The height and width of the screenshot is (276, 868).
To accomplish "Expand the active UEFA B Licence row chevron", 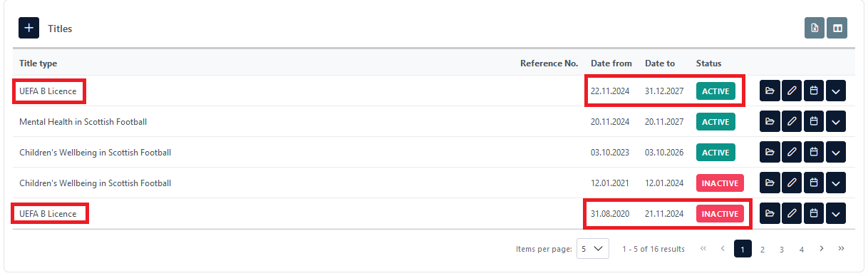I will click(x=836, y=91).
